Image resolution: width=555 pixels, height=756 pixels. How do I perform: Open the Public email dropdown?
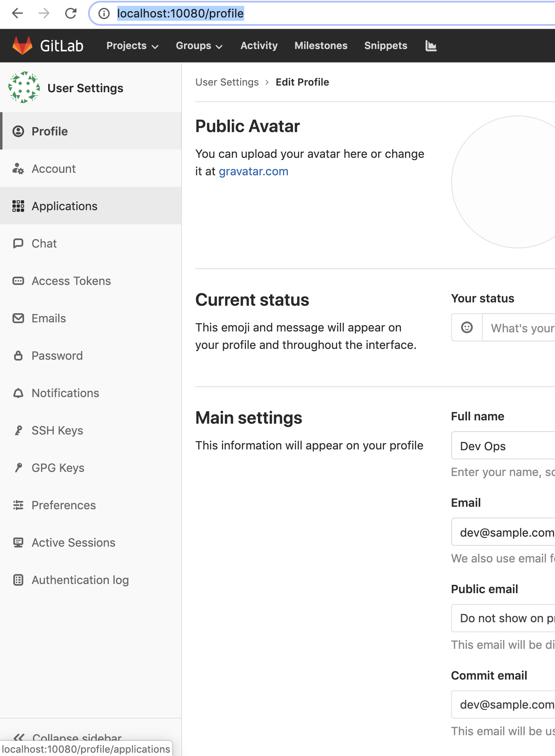(x=503, y=618)
